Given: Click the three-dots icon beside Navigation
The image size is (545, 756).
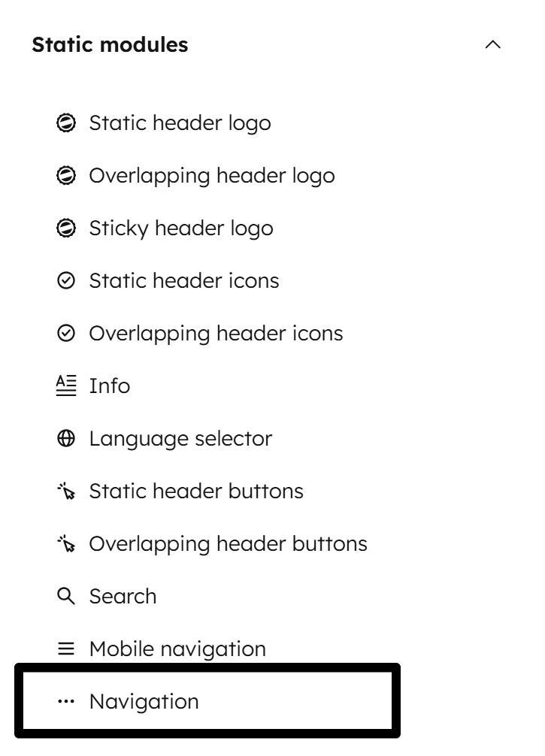Looking at the screenshot, I should click(67, 701).
